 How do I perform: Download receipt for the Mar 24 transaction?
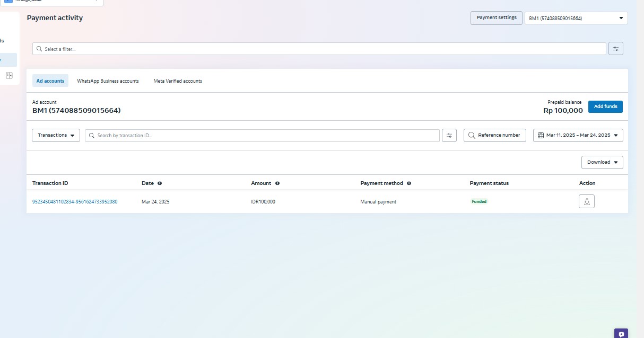586,201
